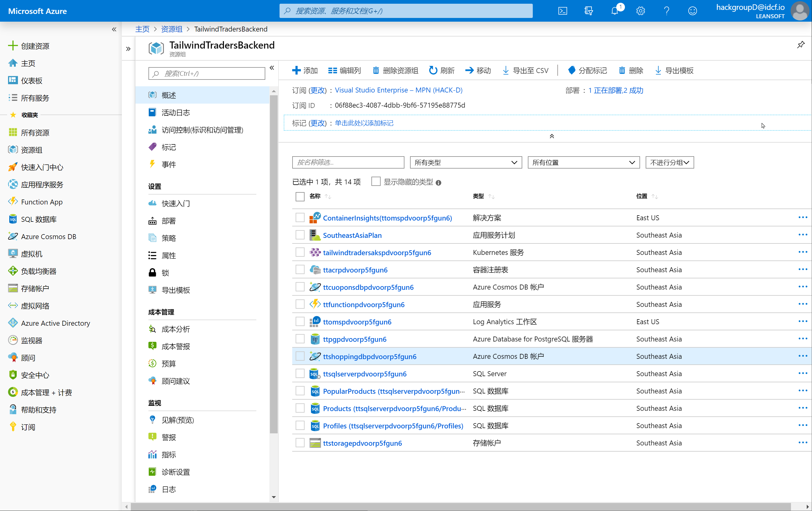Check the 显示隐藏的类型 checkbox

pos(376,182)
